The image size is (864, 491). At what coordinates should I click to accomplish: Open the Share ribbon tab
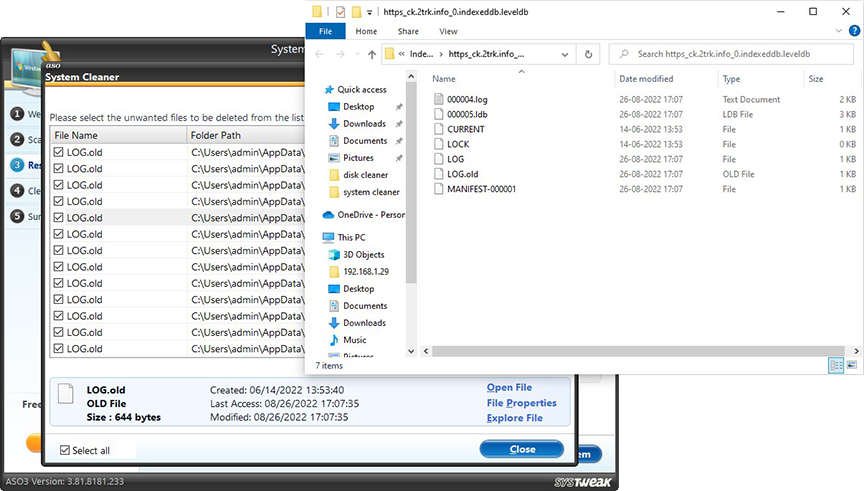(408, 31)
